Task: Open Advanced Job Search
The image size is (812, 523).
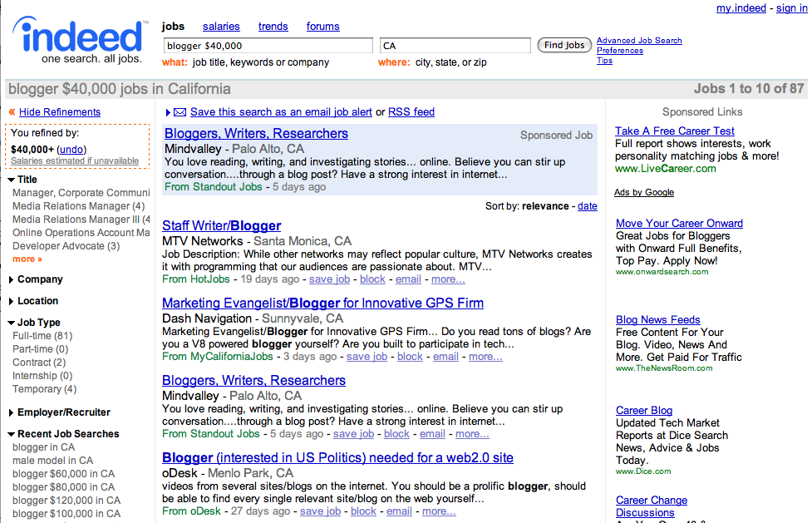Action: point(639,41)
